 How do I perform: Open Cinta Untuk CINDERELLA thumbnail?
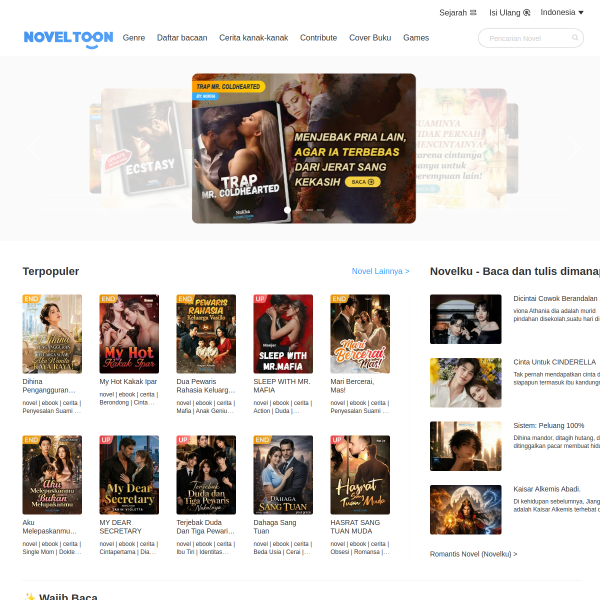click(465, 383)
